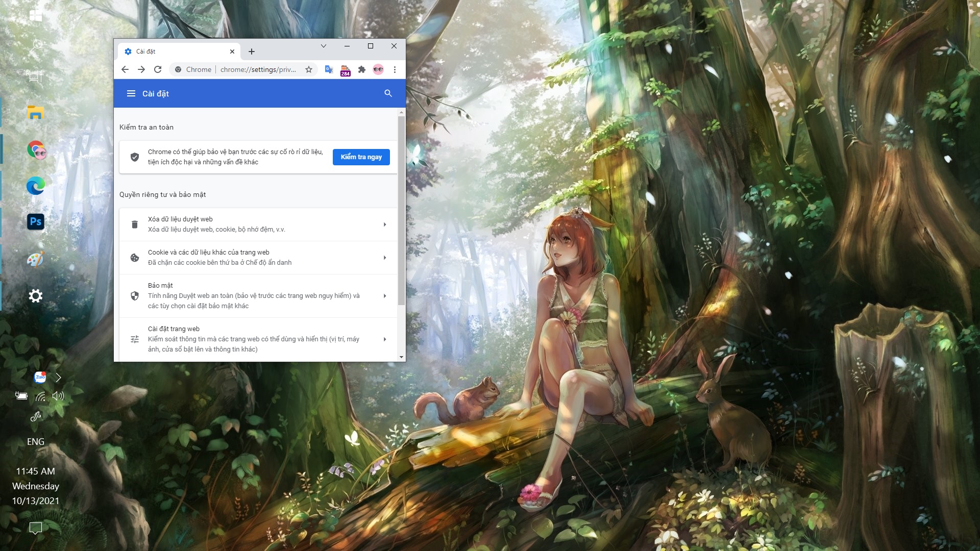Search settings with the magnifier icon
Image resolution: width=980 pixels, height=551 pixels.
388,93
